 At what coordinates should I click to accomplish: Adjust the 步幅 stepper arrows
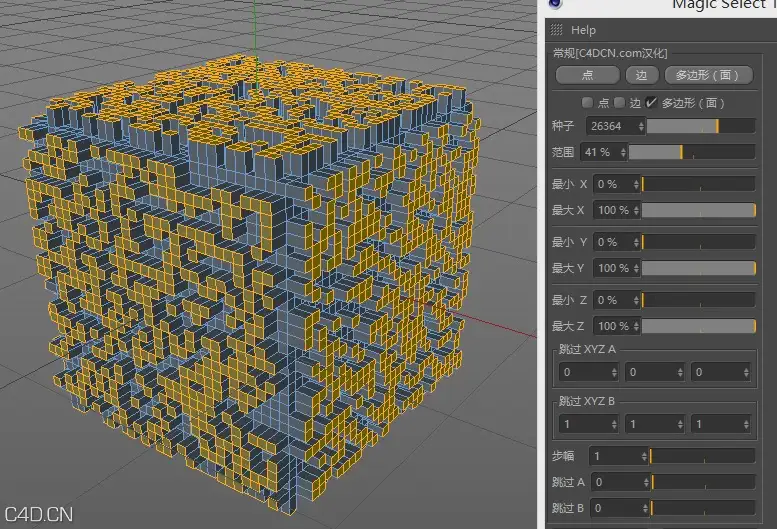644,456
